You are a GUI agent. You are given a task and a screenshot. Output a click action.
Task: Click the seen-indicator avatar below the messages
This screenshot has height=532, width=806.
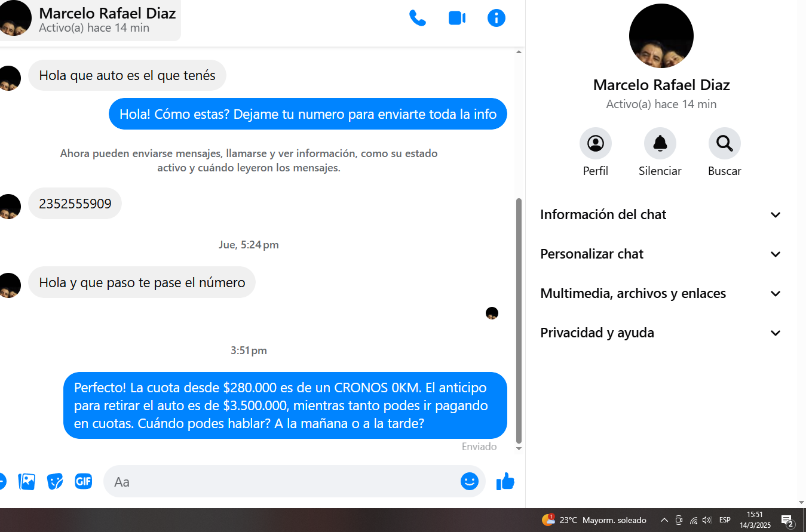[492, 313]
